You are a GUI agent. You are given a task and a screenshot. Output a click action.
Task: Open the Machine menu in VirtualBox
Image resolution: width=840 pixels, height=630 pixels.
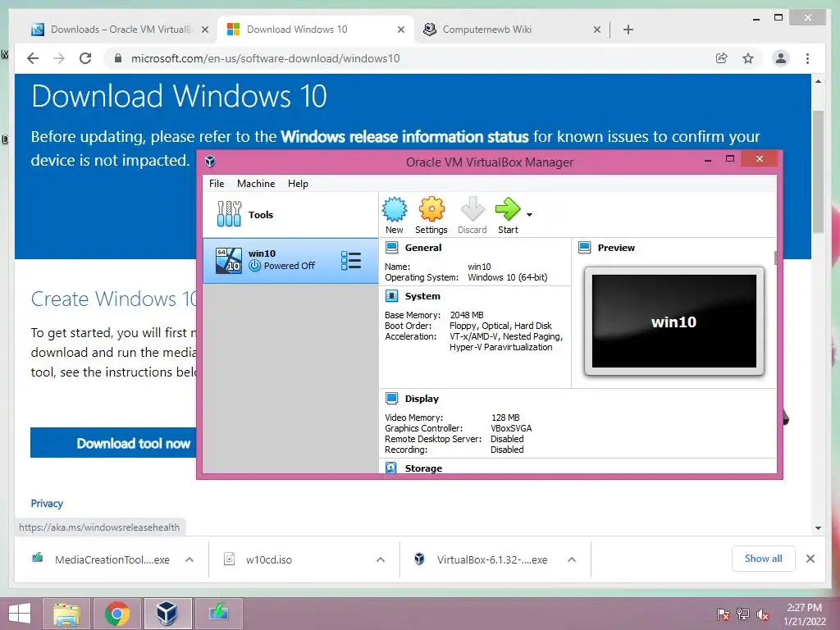pyautogui.click(x=256, y=184)
